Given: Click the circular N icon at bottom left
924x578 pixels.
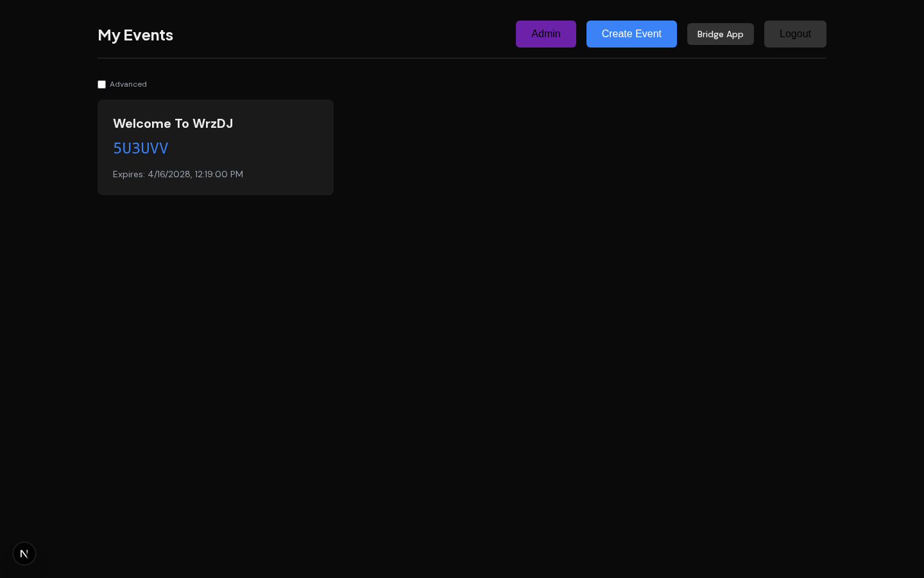Looking at the screenshot, I should click(x=24, y=554).
